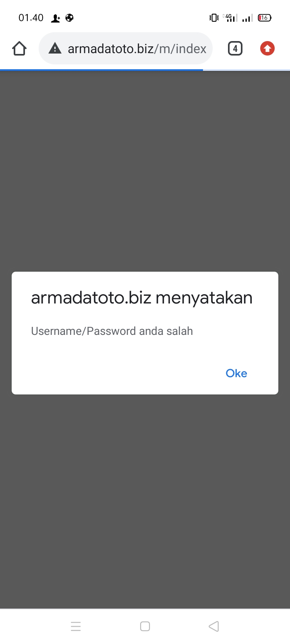The image size is (290, 644).
Task: Tap the "Username/Password anda salah" message
Action: [x=112, y=331]
